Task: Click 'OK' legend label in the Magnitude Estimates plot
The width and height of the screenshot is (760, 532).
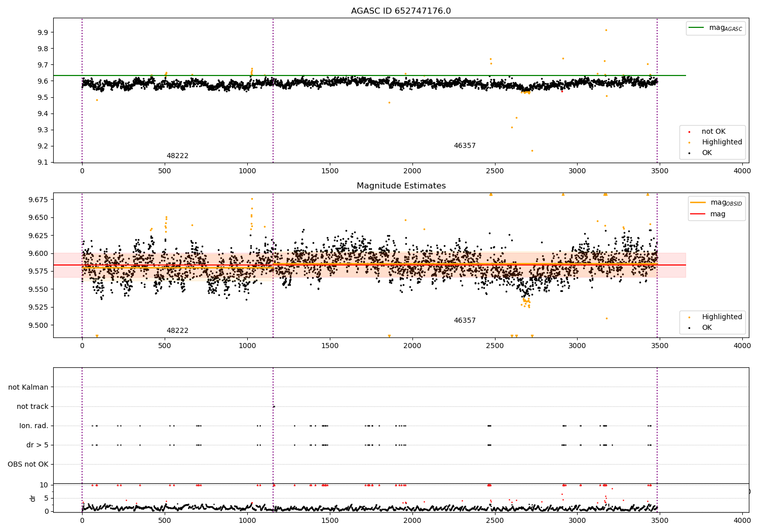Action: click(706, 328)
